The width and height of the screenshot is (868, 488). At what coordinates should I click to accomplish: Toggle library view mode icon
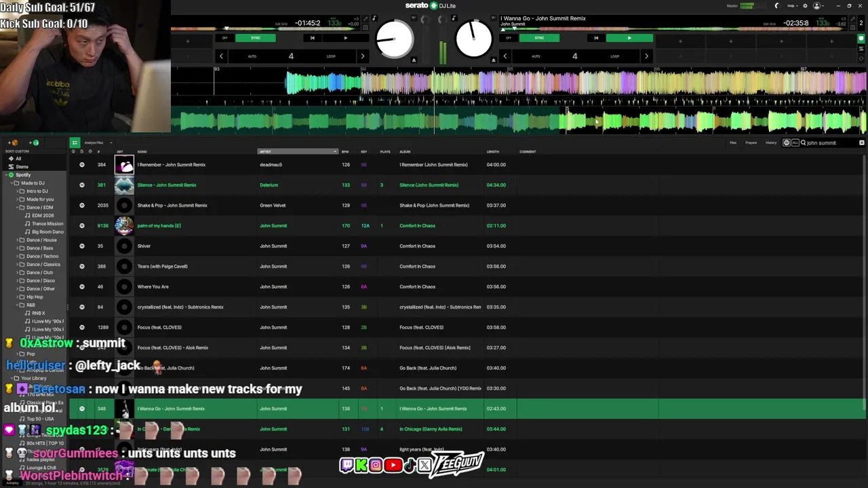coord(75,143)
